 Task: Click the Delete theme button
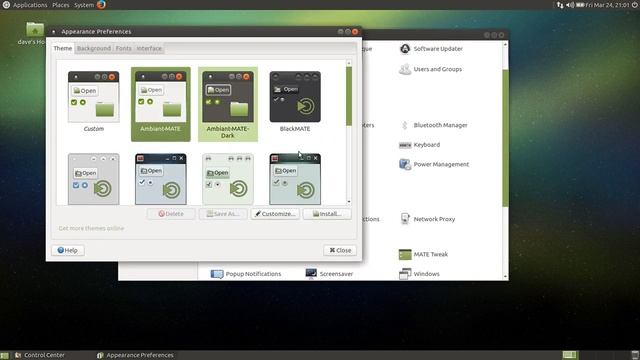pos(171,214)
